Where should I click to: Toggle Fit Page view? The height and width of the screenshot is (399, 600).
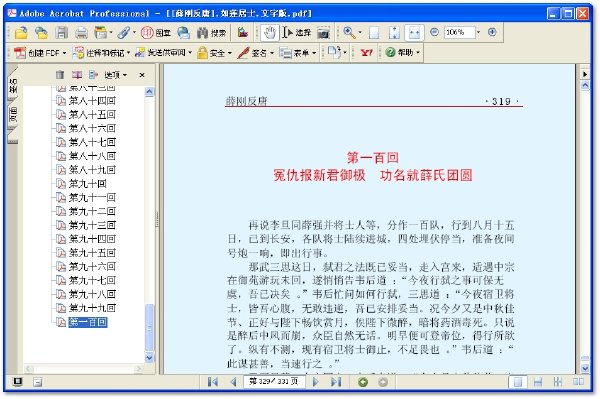(394, 33)
